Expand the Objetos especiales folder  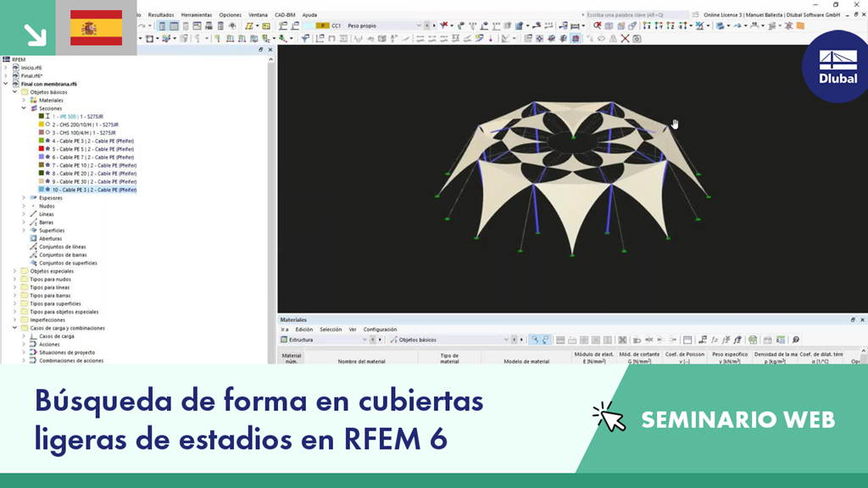(x=15, y=271)
